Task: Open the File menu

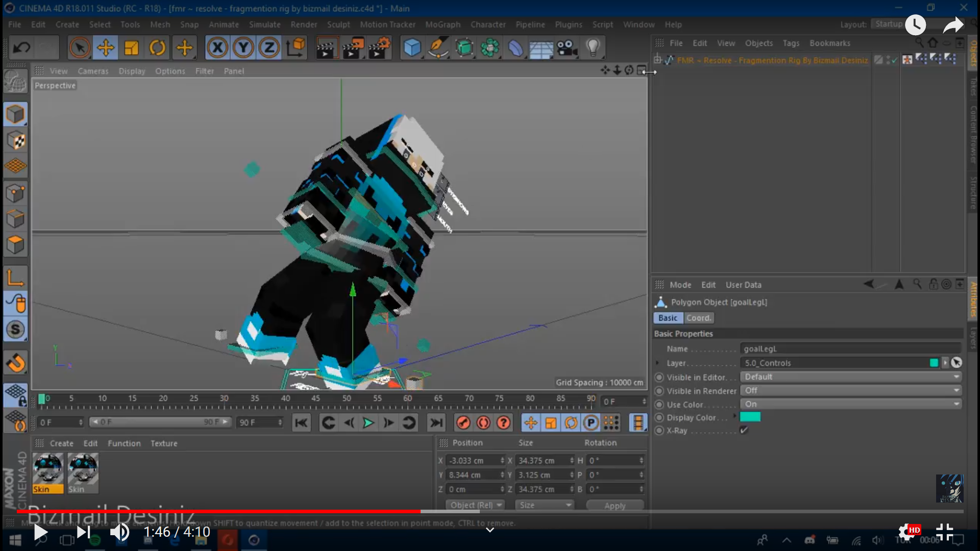Action: 15,24
